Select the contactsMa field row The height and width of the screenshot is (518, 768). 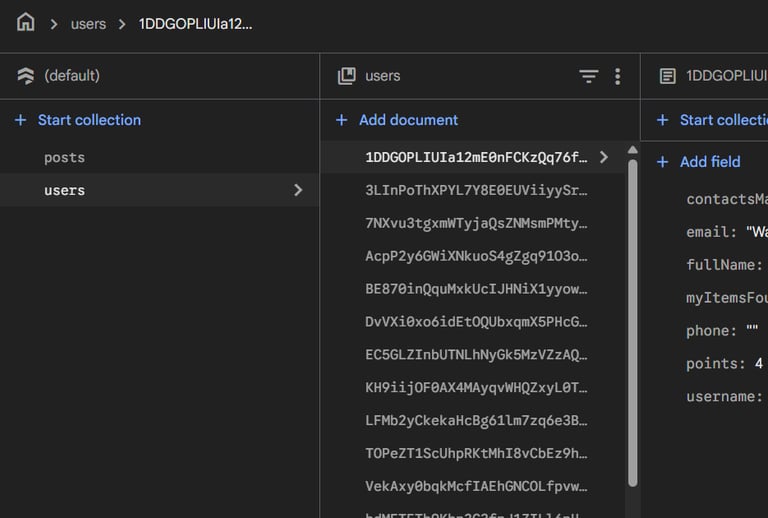click(x=727, y=199)
